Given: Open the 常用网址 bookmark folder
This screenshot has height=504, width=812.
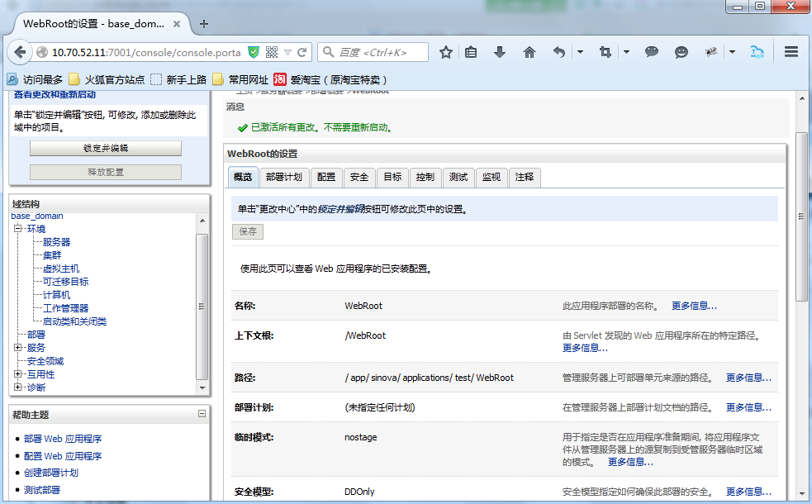Looking at the screenshot, I should [x=241, y=80].
